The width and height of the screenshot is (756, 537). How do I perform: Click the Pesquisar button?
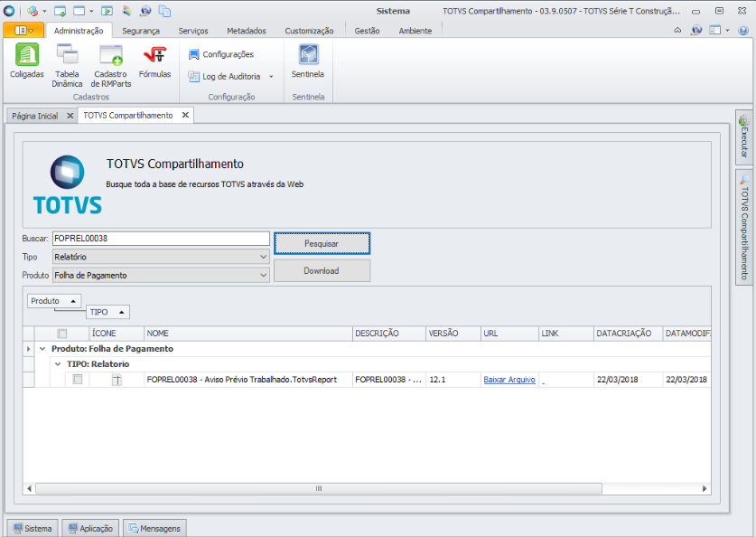pos(322,244)
